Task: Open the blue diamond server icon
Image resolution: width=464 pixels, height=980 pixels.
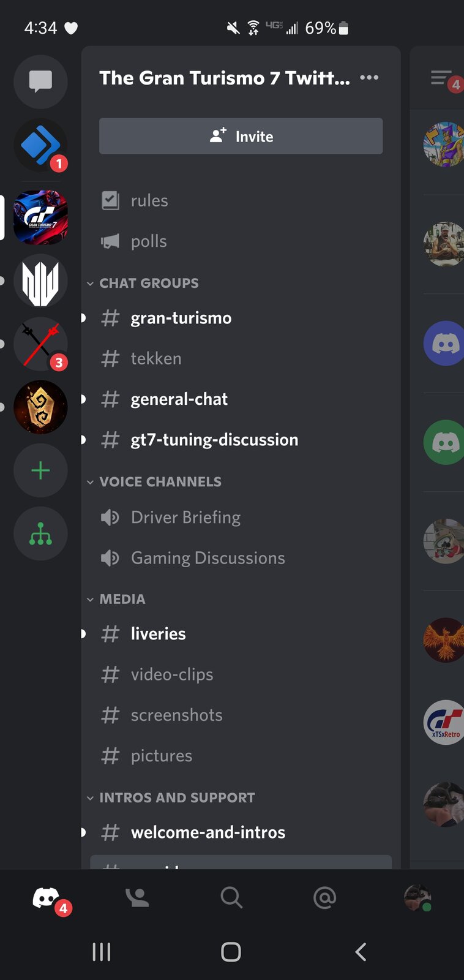Action: (x=40, y=146)
